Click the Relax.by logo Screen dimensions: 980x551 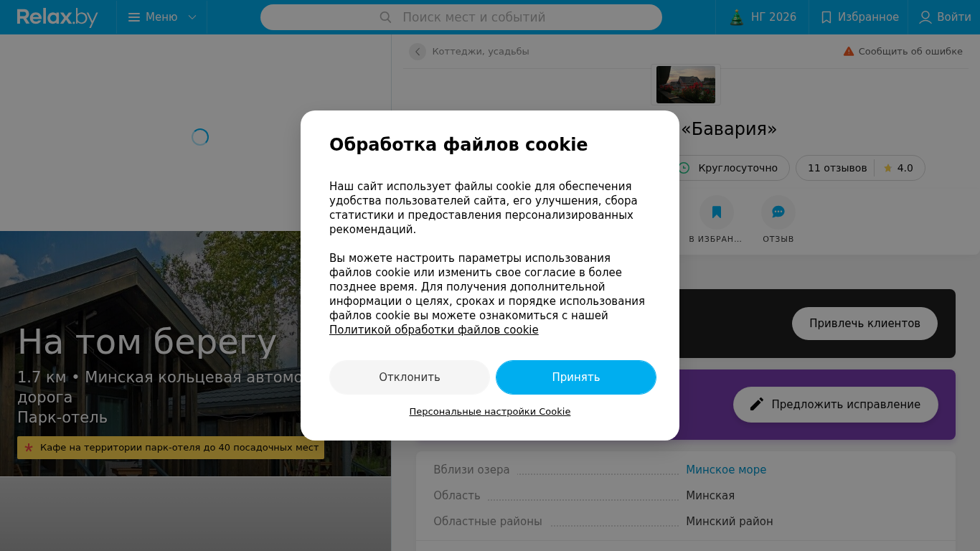57,17
